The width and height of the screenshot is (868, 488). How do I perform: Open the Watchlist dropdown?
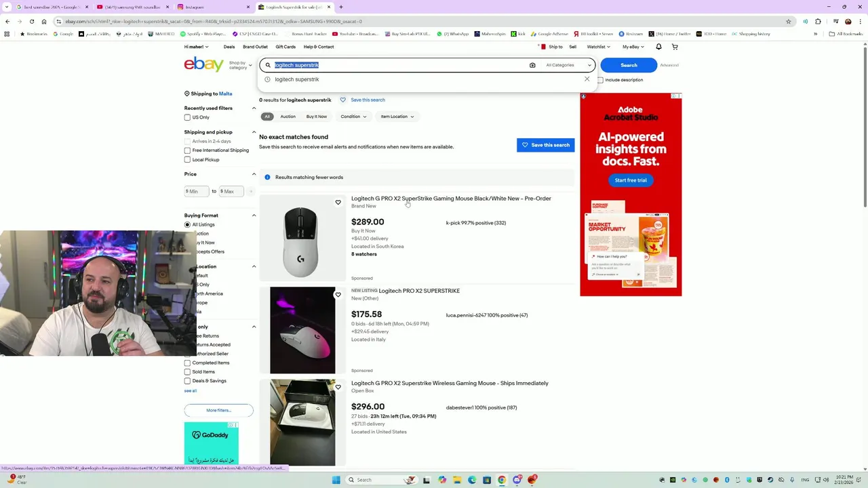598,47
